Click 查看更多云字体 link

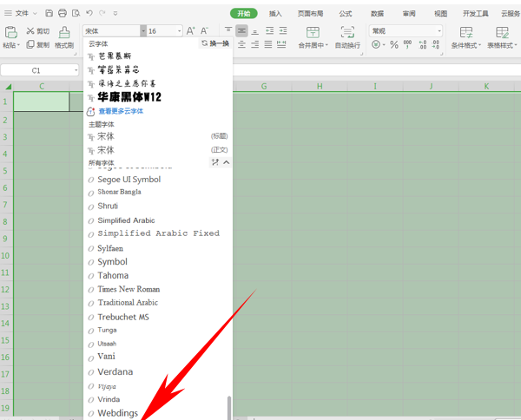click(121, 111)
